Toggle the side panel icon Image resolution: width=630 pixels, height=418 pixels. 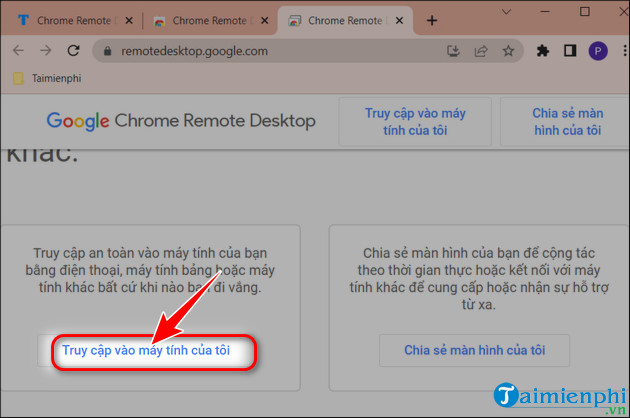(570, 51)
